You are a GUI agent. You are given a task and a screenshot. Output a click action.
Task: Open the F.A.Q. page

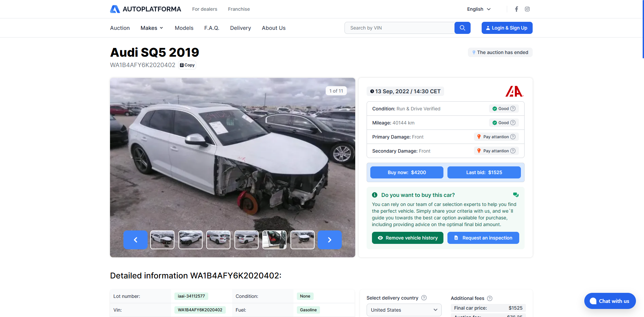[x=212, y=28]
